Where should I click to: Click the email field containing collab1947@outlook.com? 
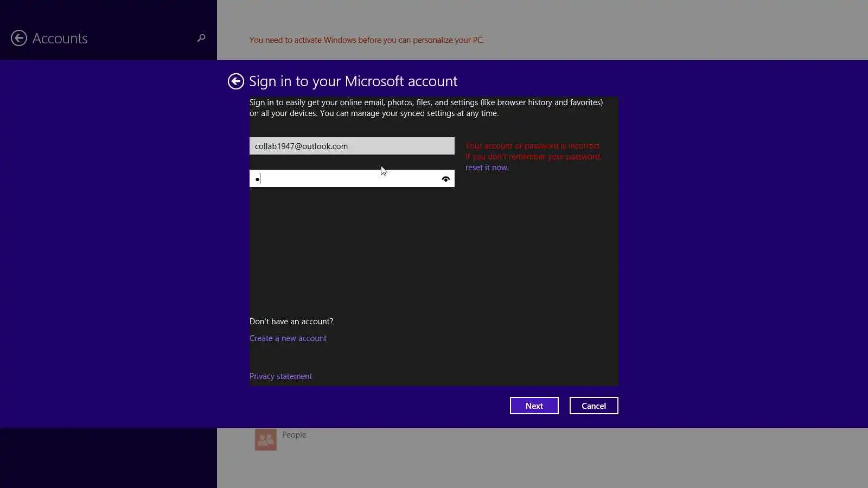tap(352, 146)
